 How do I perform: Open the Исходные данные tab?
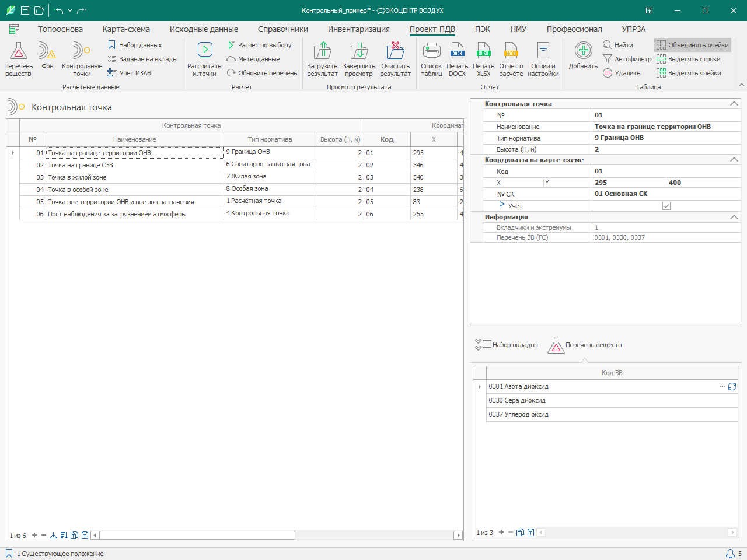point(204,29)
